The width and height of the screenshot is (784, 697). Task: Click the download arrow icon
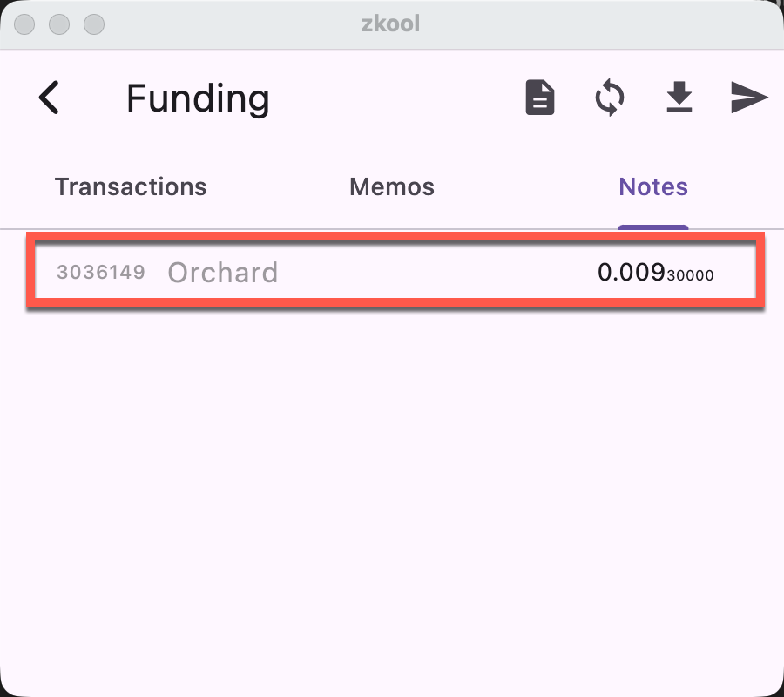pos(679,98)
